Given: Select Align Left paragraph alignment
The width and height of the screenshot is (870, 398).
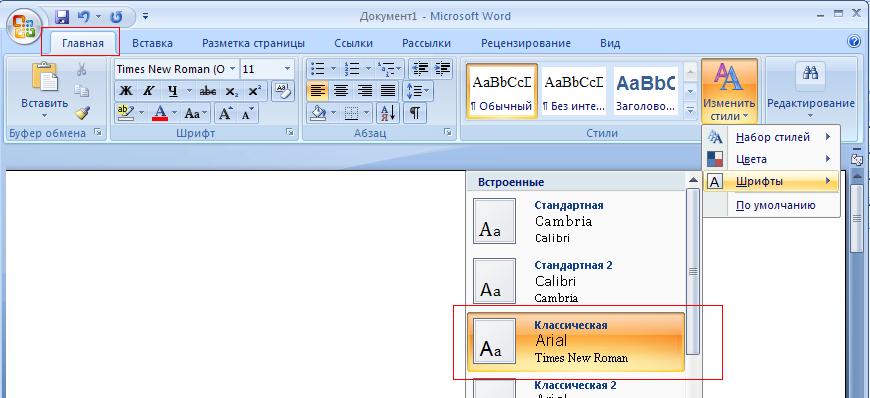Looking at the screenshot, I should tap(318, 91).
